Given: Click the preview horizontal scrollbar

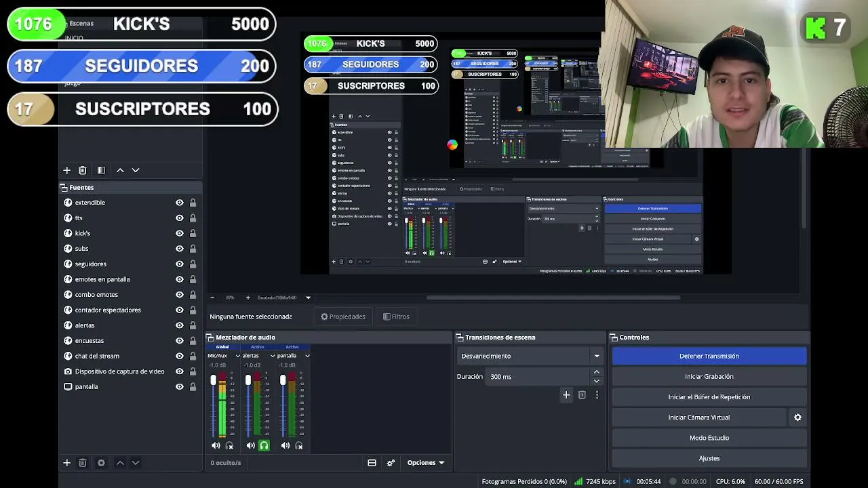Looking at the screenshot, I should [x=553, y=298].
